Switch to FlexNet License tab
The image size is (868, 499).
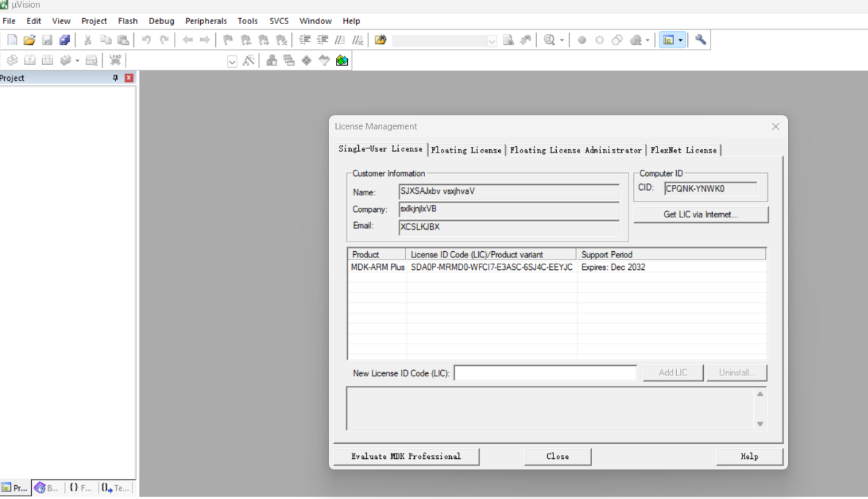point(684,150)
